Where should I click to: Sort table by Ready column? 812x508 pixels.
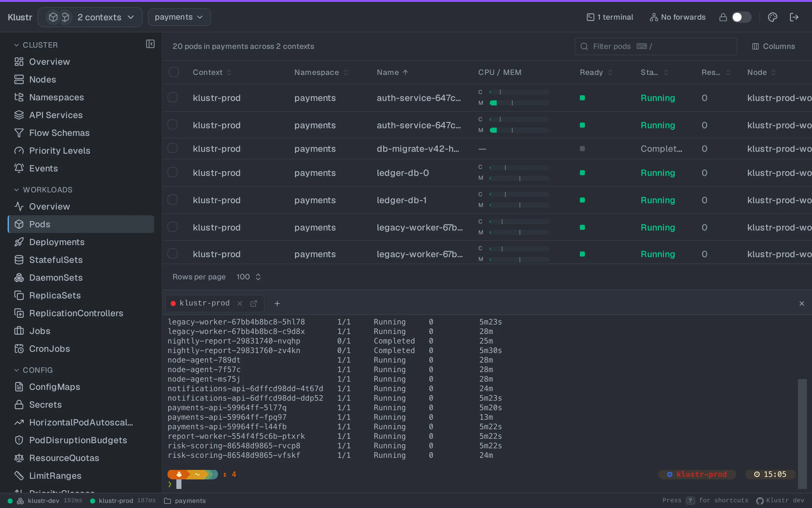coord(596,72)
